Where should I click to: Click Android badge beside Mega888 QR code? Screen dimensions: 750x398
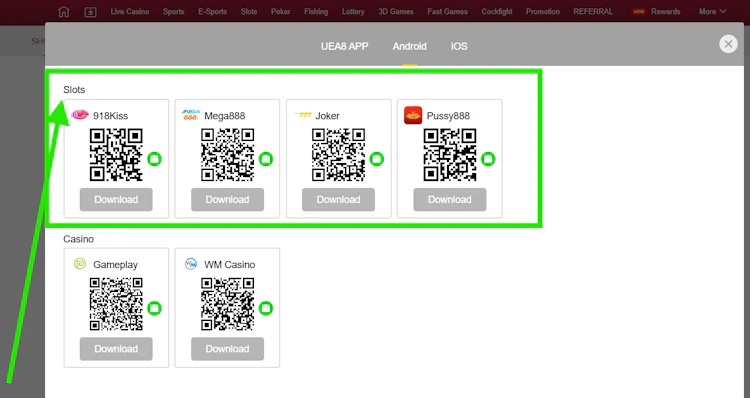point(265,159)
